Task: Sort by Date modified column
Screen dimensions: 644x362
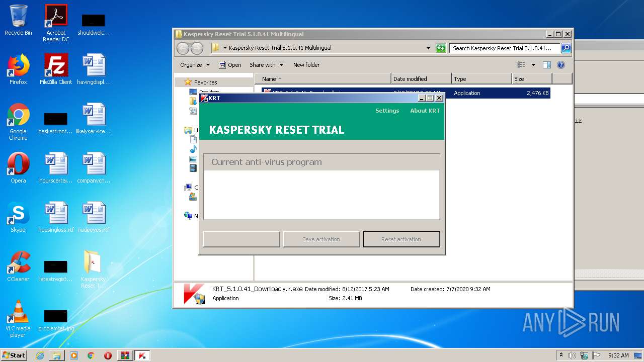Action: coord(421,79)
